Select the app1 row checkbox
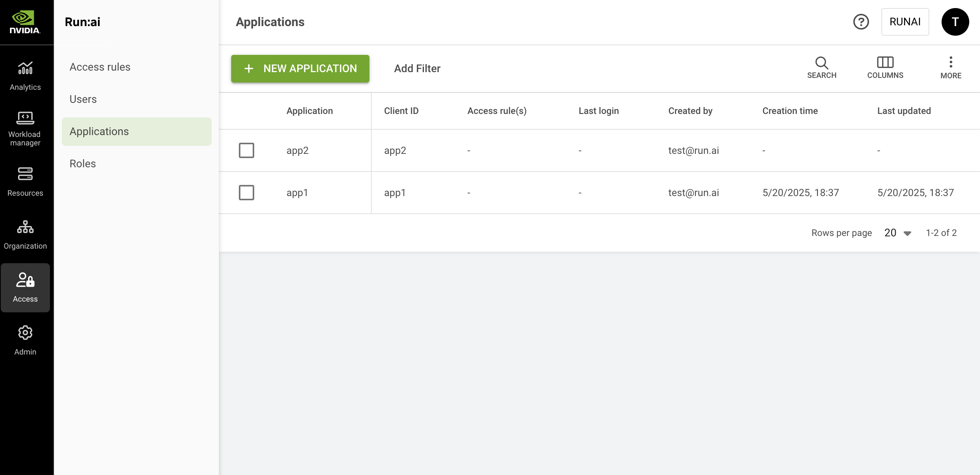Screen dimensions: 980x475 click(x=247, y=193)
